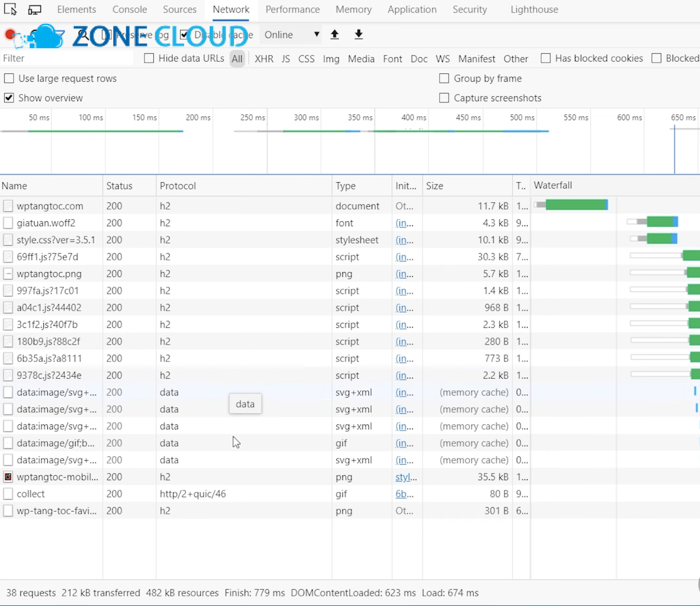Filter requests by JS type
Viewport: 700px width, 606px height.
(285, 59)
